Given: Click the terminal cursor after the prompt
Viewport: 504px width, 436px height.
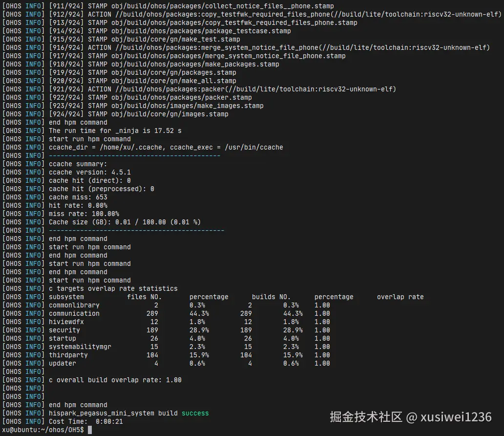Looking at the screenshot, I should [x=90, y=430].
